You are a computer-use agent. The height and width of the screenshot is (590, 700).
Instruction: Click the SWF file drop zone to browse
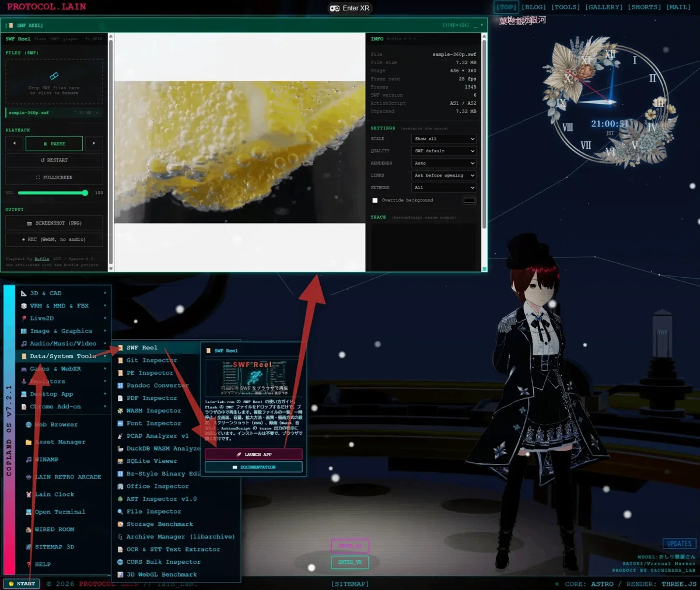pyautogui.click(x=54, y=81)
